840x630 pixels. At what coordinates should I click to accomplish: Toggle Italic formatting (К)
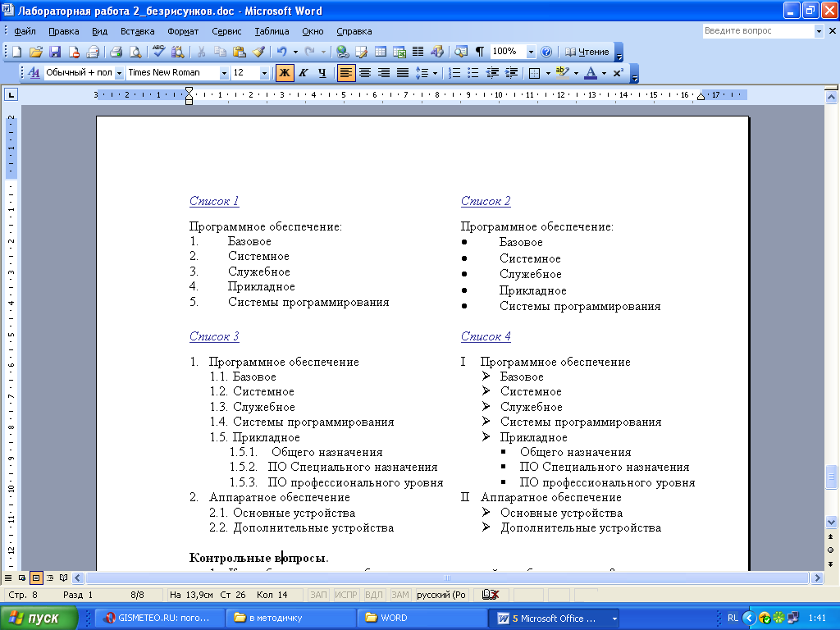click(x=304, y=73)
